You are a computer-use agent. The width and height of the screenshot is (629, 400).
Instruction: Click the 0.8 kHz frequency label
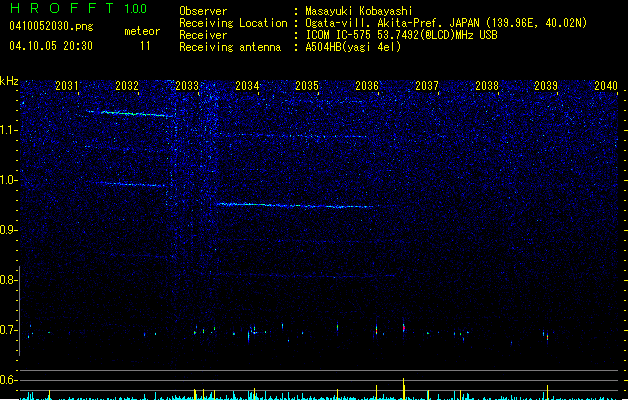(x=8, y=280)
